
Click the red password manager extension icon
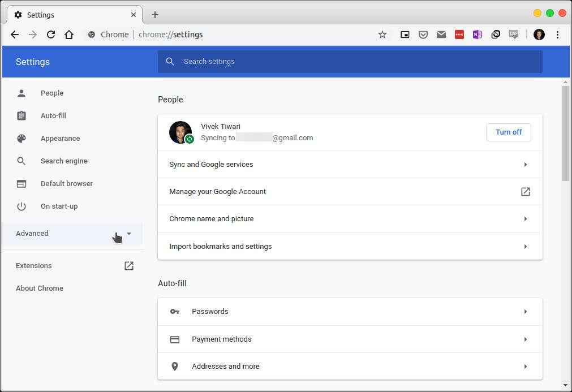coord(459,35)
